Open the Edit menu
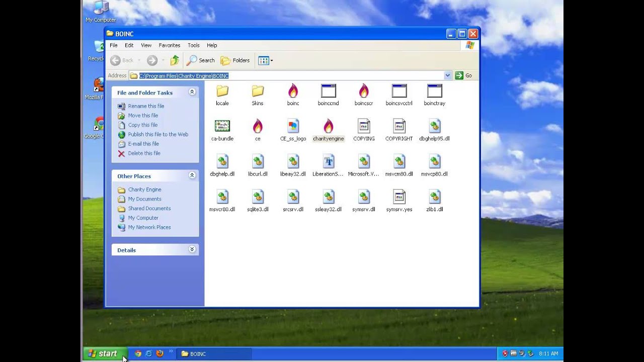Screen dimensions: 644x362 129,45
